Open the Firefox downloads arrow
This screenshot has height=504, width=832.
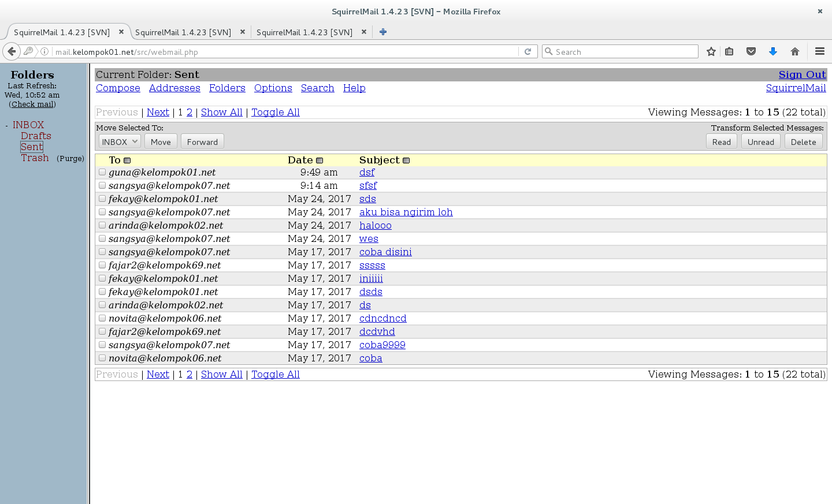tap(772, 51)
